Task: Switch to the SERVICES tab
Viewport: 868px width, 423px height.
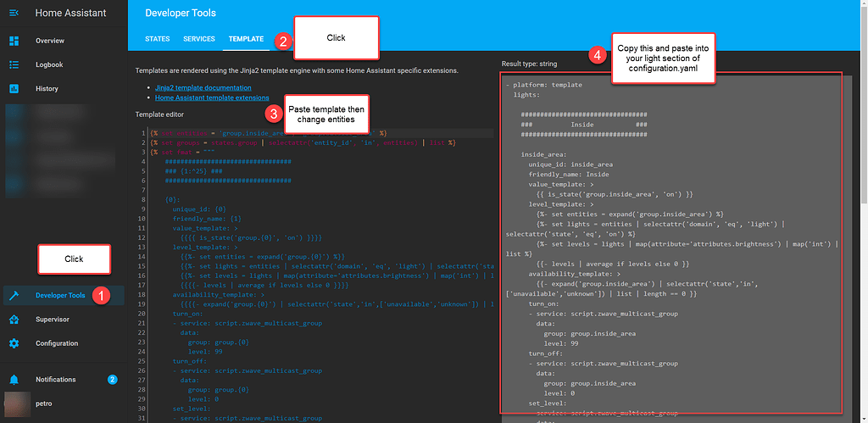Action: [199, 39]
